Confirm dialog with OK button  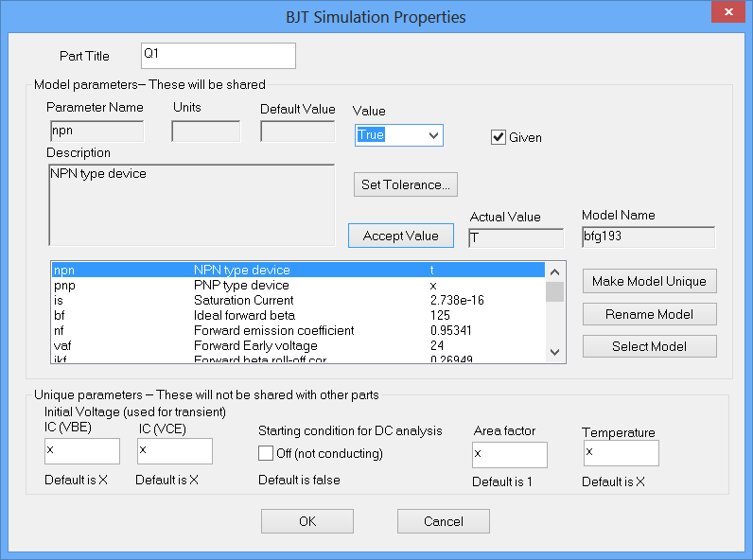coord(306,521)
